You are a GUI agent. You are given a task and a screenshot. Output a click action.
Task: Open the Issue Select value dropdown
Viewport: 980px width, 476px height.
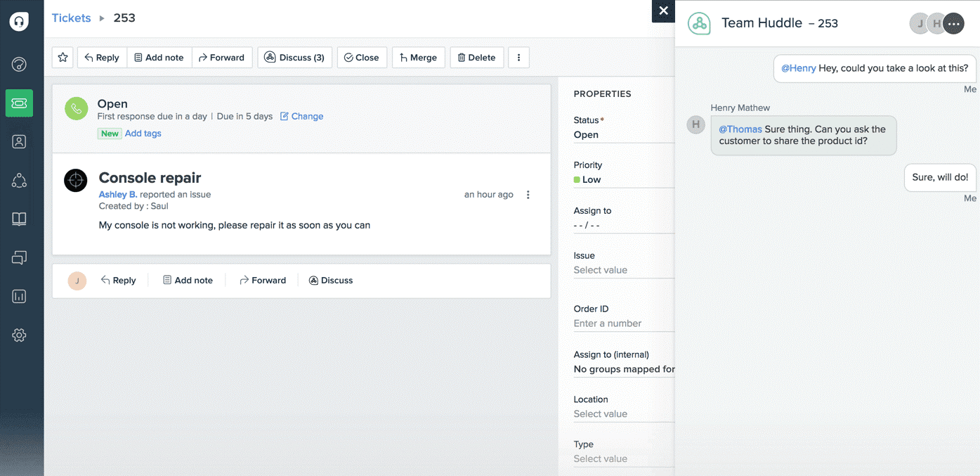(x=601, y=269)
